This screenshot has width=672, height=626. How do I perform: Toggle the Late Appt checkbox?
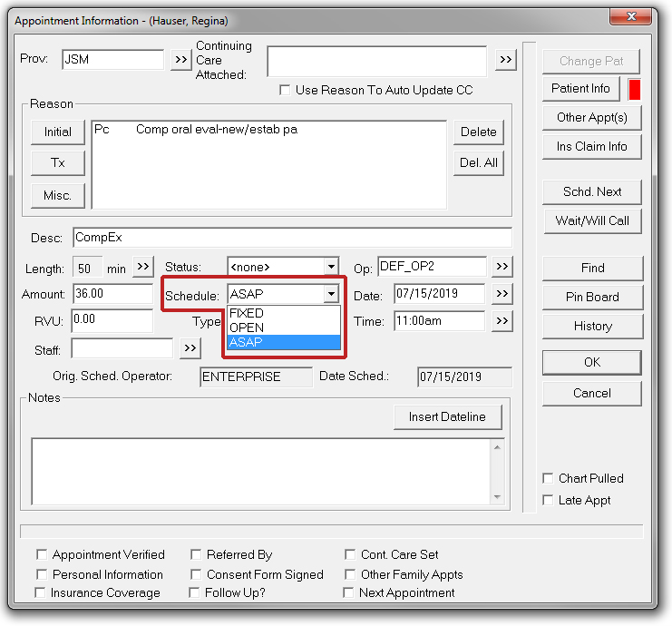pyautogui.click(x=548, y=500)
